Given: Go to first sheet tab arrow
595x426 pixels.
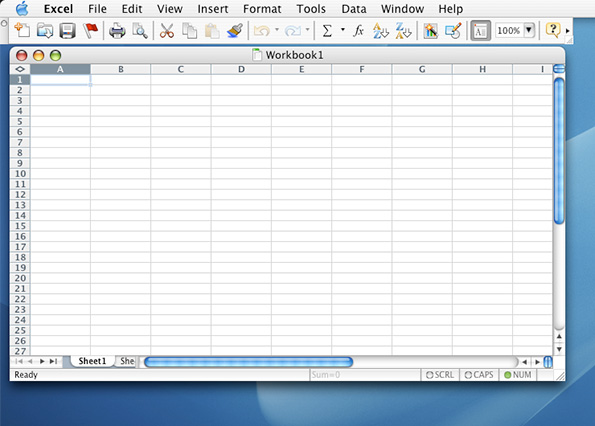Looking at the screenshot, I should coord(19,362).
